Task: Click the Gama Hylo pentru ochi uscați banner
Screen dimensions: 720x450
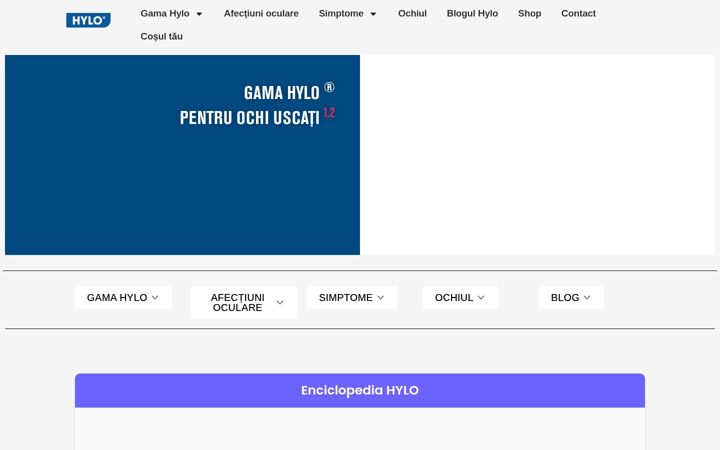Action: [x=182, y=155]
